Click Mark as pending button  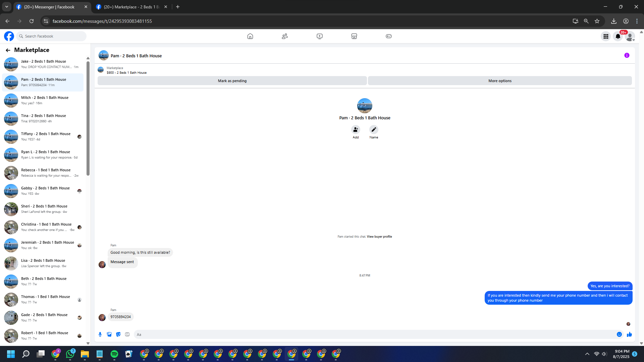click(232, 81)
